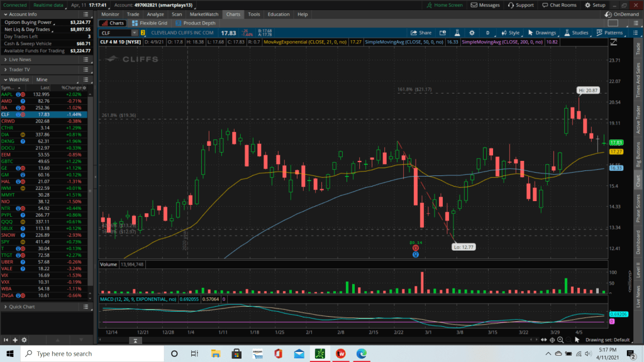Open the Drawings tool menu
This screenshot has height=362, width=644.
(x=541, y=33)
